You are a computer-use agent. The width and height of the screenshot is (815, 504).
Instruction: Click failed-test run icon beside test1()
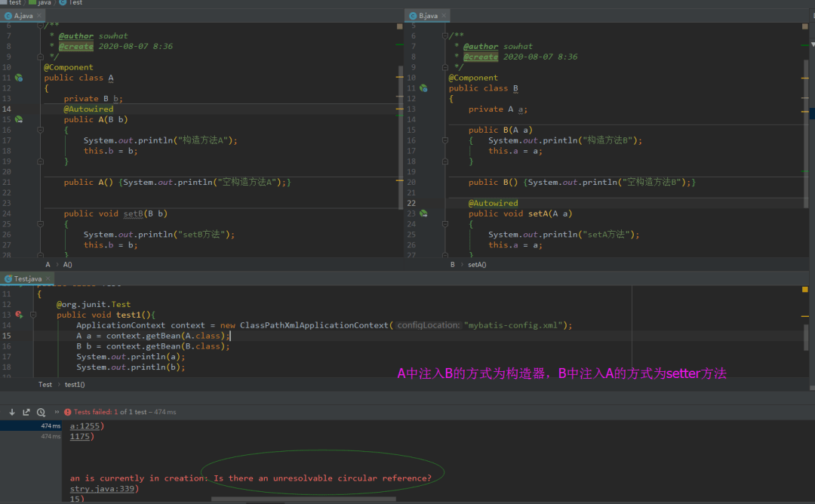(19, 315)
